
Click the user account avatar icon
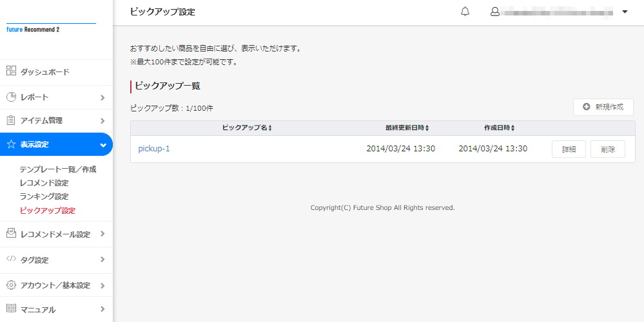(495, 12)
